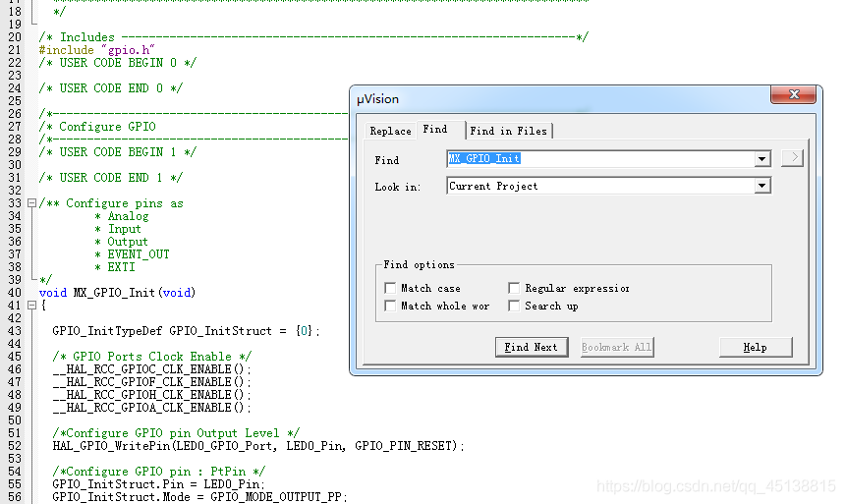Expand the Find history dropdown arrow
Image resolution: width=845 pixels, height=504 pixels.
tap(762, 159)
